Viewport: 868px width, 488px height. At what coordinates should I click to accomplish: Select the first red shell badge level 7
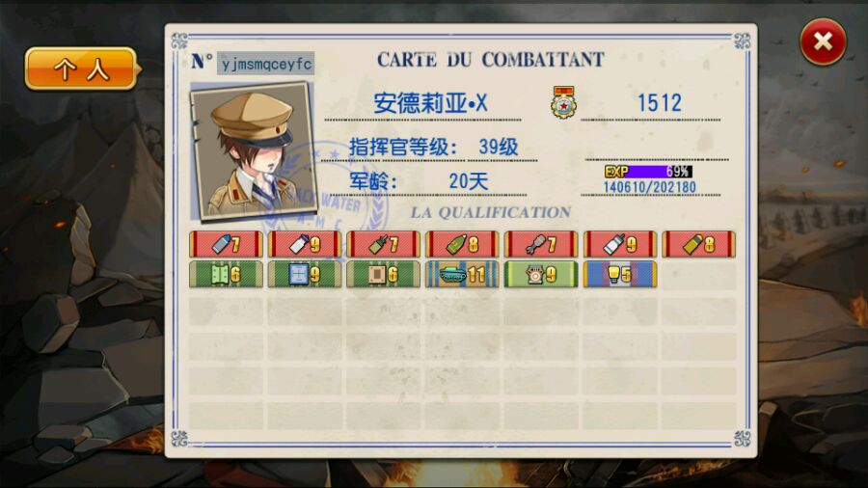[226, 244]
